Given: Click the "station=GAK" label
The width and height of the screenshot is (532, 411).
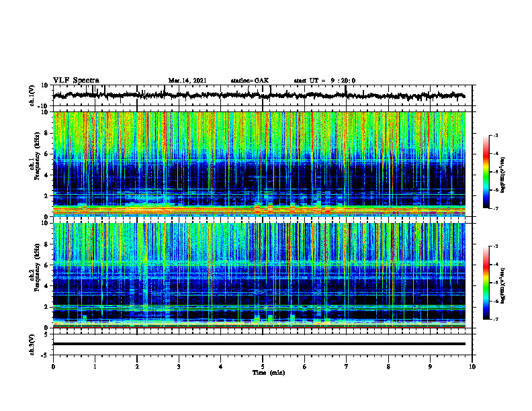Looking at the screenshot, I should pyautogui.click(x=250, y=81).
